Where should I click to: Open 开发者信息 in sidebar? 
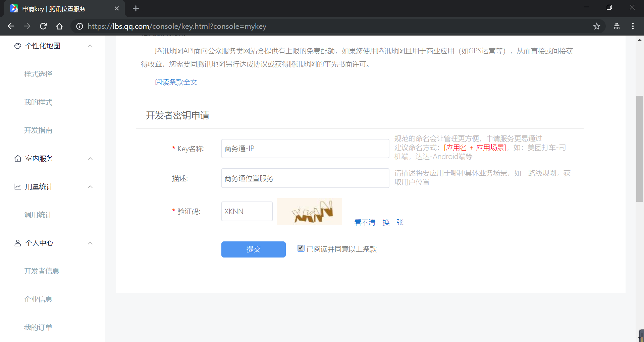tap(42, 271)
